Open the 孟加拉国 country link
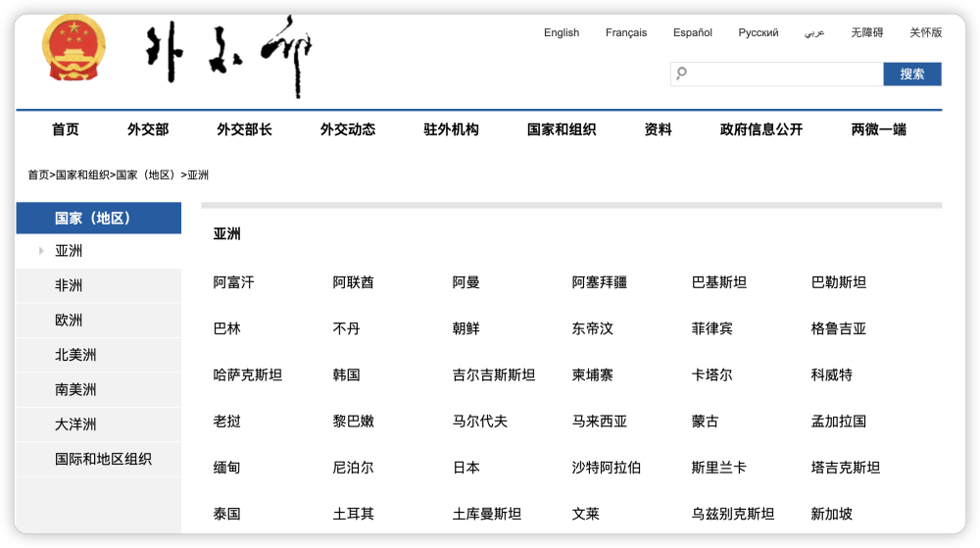The image size is (980, 548). click(x=839, y=422)
